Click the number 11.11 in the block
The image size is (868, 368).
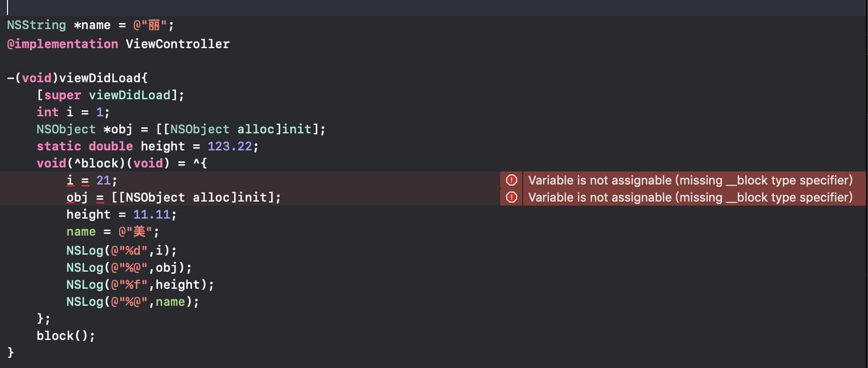152,215
